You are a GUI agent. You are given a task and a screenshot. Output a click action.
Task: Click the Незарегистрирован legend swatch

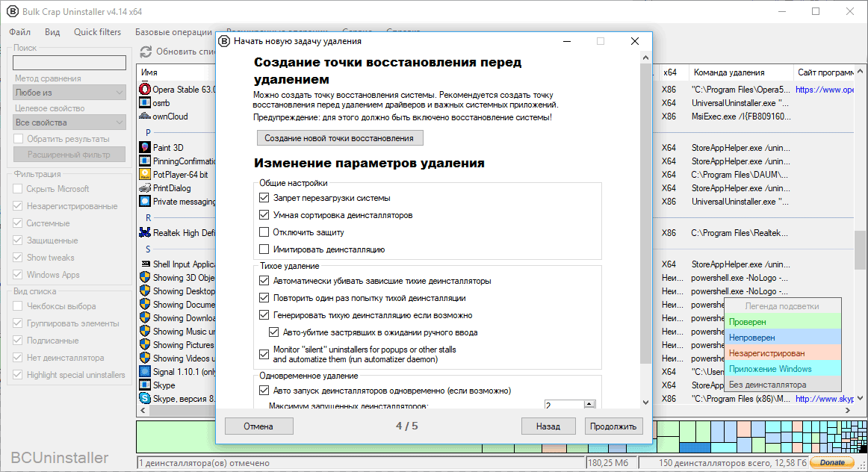point(783,353)
